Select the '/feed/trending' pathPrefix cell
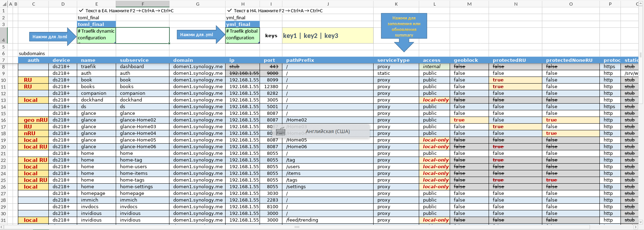 click(x=302, y=220)
